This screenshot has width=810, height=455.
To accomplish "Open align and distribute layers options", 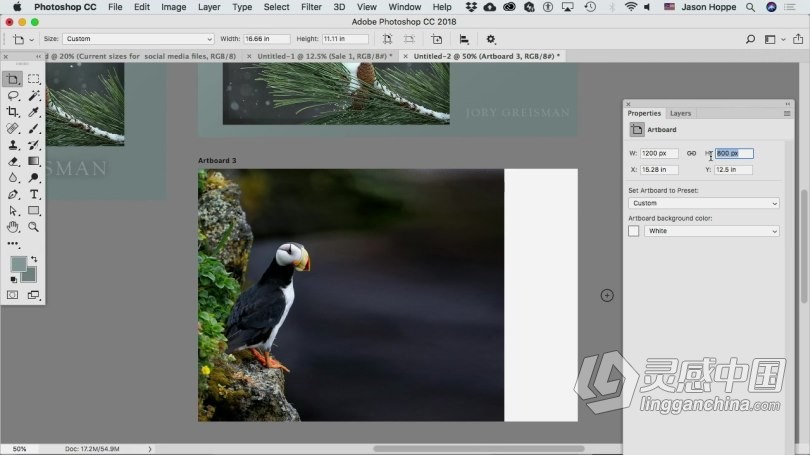I will pyautogui.click(x=464, y=39).
